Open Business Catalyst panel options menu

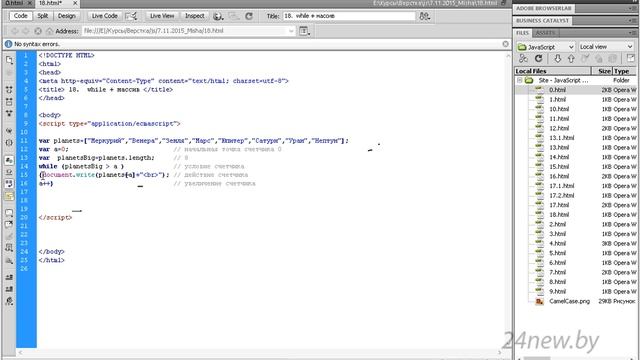632,20
